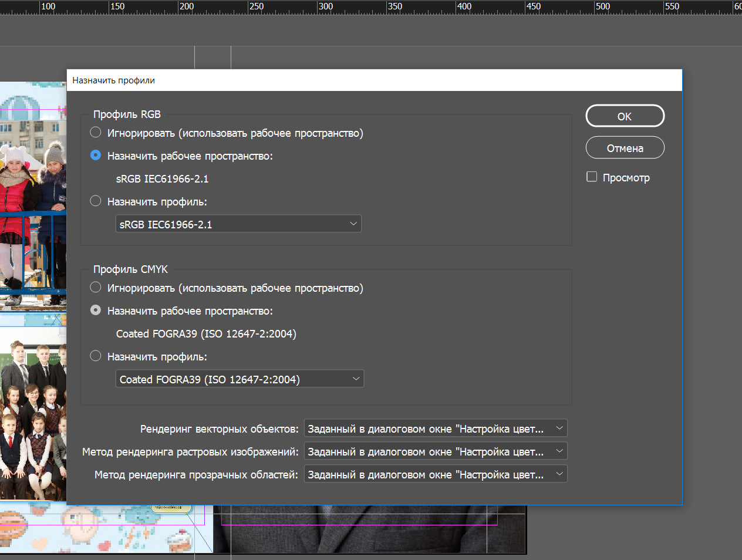742x560 pixels.
Task: Click the school class group photo in document
Action: click(x=33, y=414)
